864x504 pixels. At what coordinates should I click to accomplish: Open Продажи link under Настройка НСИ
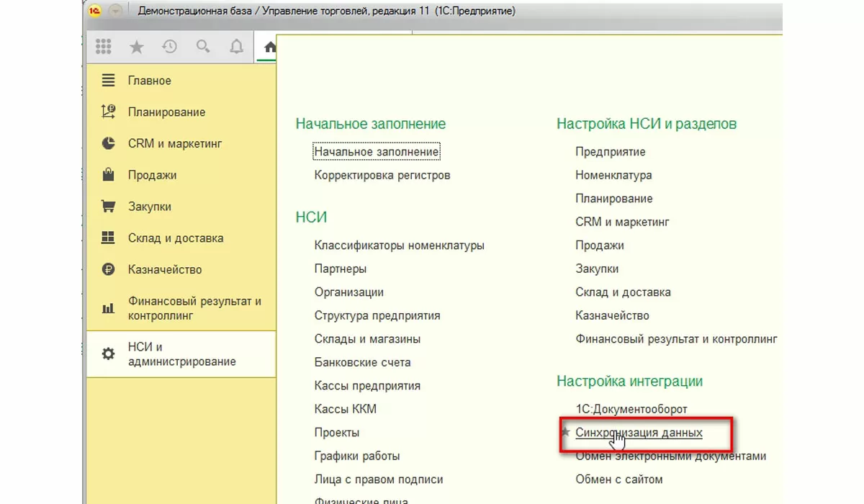(x=600, y=246)
